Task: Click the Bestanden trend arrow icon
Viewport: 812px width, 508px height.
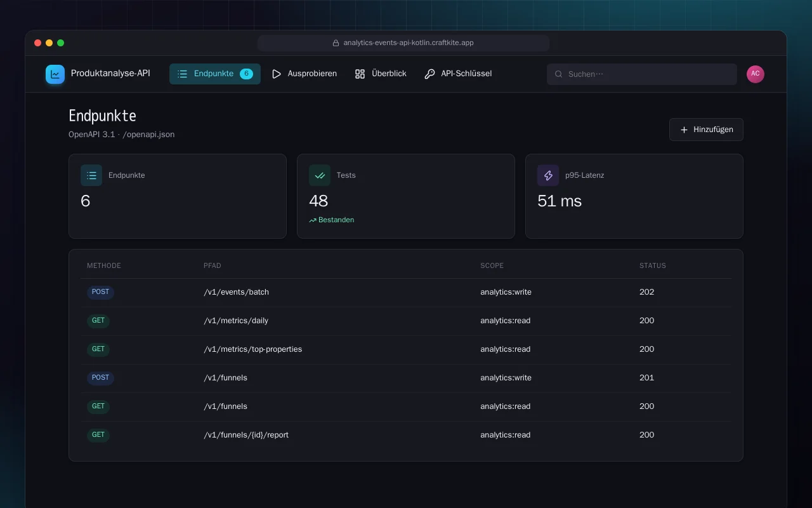Action: tap(312, 220)
